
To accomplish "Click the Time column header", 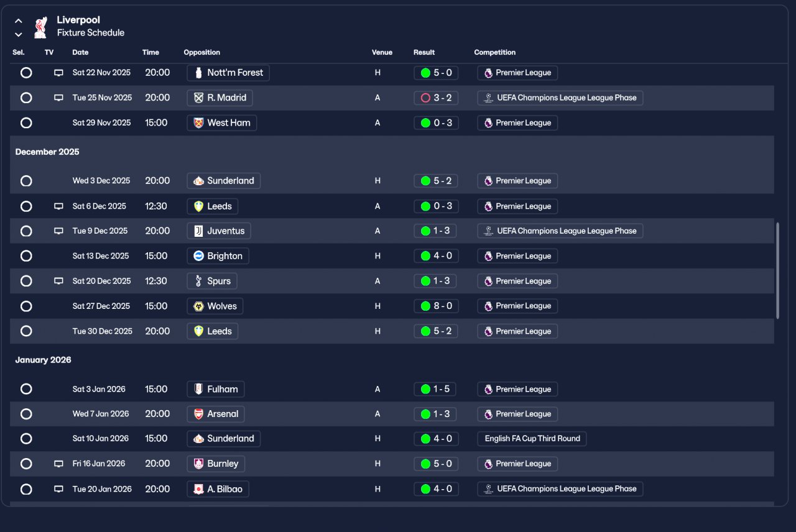I will tap(150, 52).
